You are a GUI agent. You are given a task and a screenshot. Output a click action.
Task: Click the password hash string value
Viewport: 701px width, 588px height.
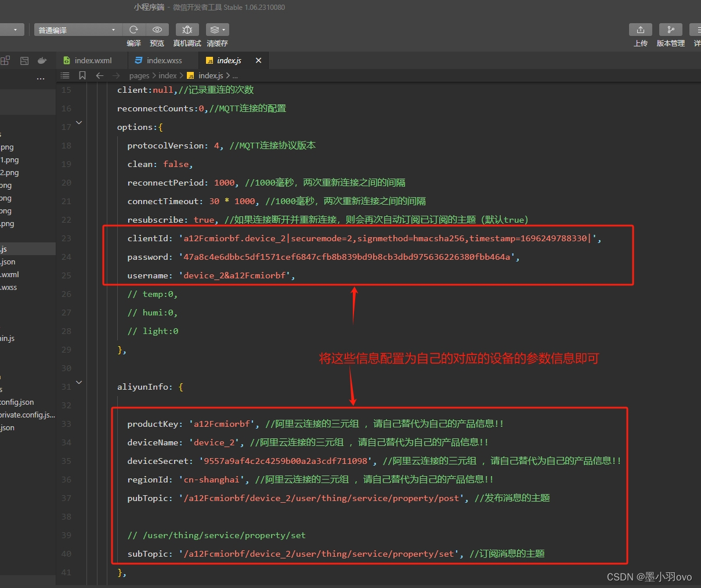point(346,257)
